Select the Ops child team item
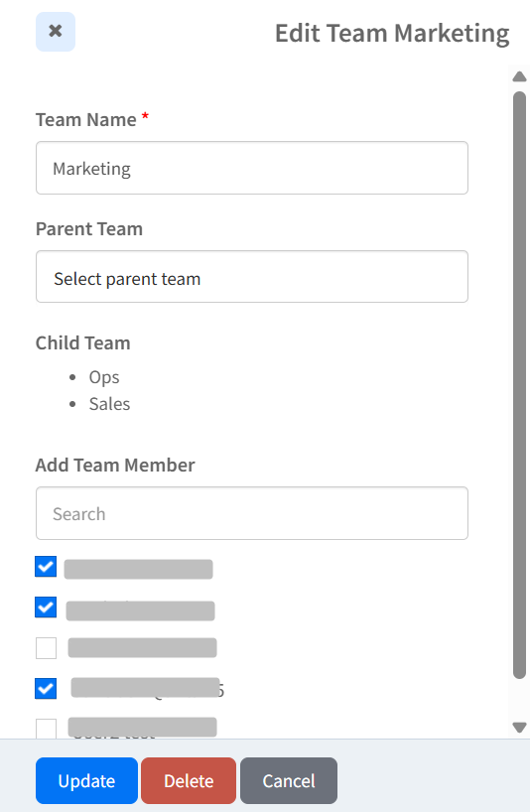This screenshot has height=812, width=530. click(x=104, y=377)
